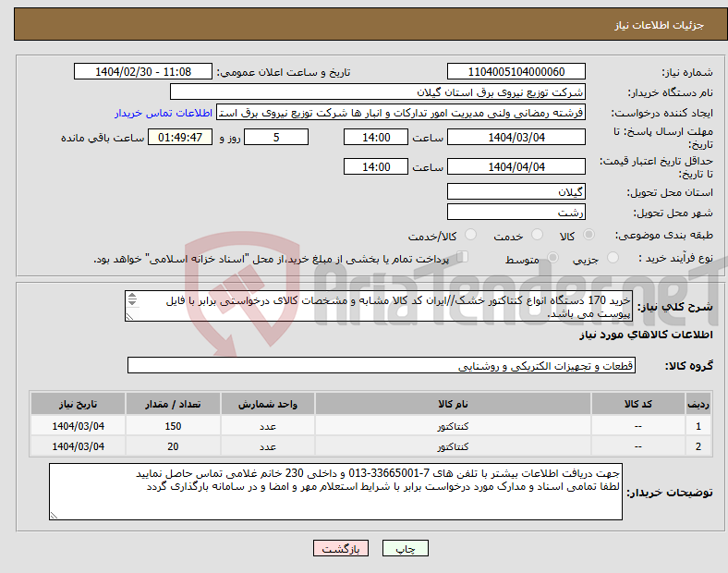Click the response deadline hour 14:00 field
The image size is (728, 573).
pos(376,137)
